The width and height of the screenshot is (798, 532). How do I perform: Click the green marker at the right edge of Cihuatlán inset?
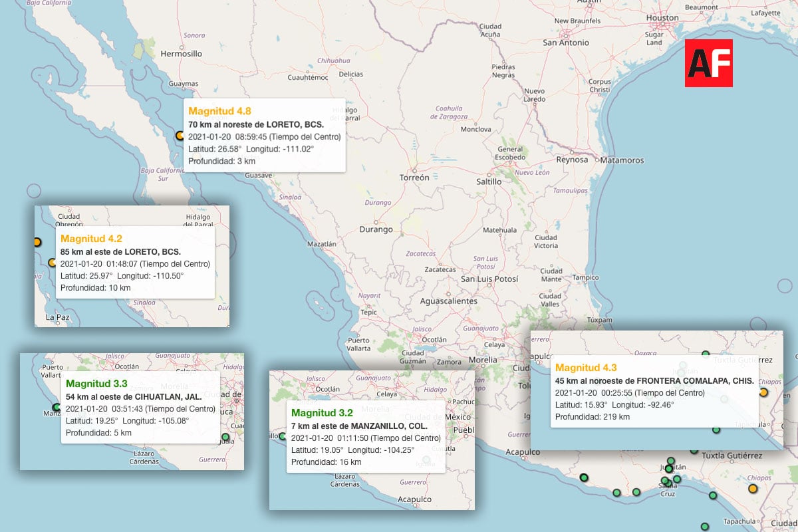225,437
